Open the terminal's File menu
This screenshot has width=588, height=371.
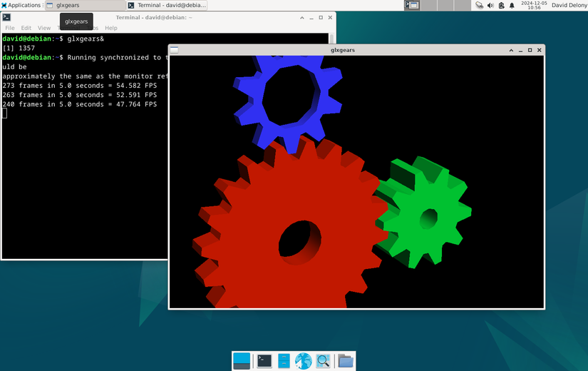[x=10, y=28]
